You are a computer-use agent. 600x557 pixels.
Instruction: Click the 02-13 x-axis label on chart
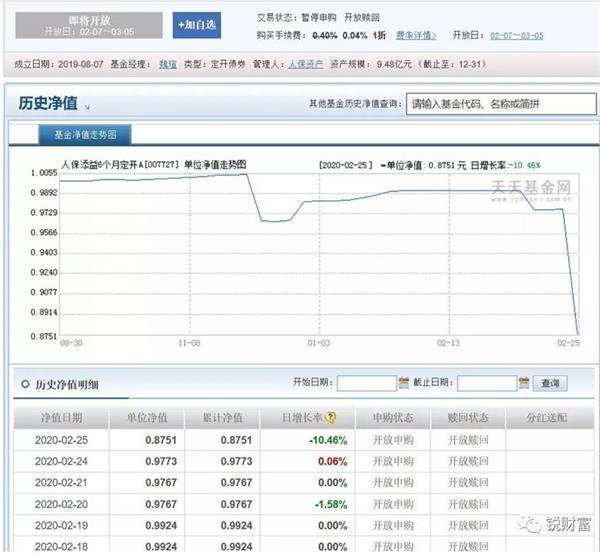tap(448, 343)
